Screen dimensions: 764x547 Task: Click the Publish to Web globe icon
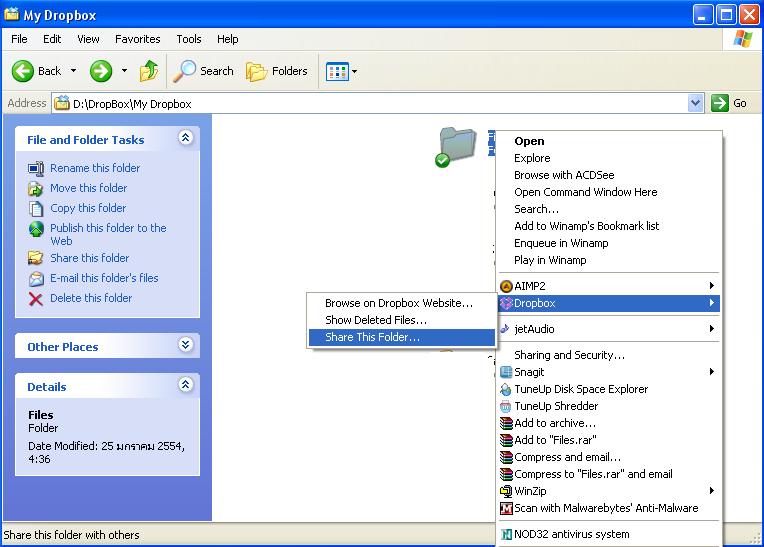[36, 228]
